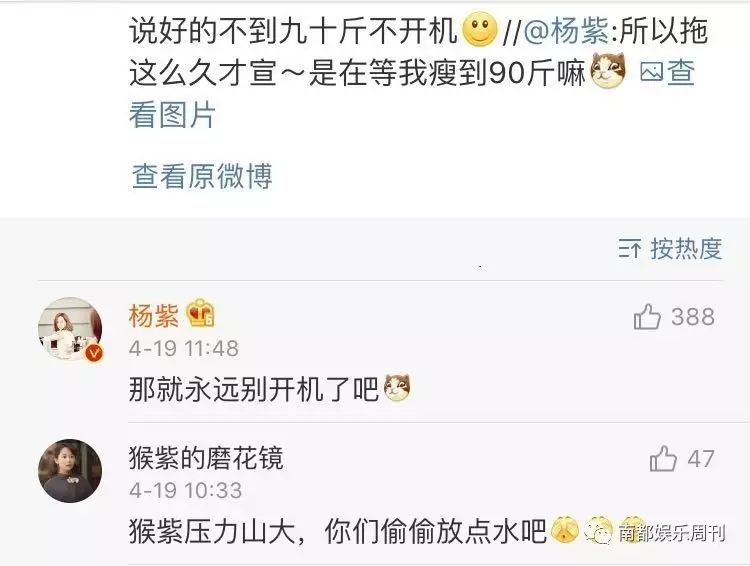
Task: Click the orange verified V badge
Action: click(x=94, y=354)
